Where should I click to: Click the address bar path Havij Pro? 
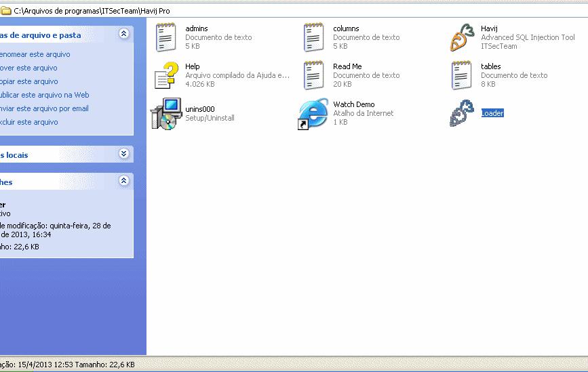[x=92, y=11]
